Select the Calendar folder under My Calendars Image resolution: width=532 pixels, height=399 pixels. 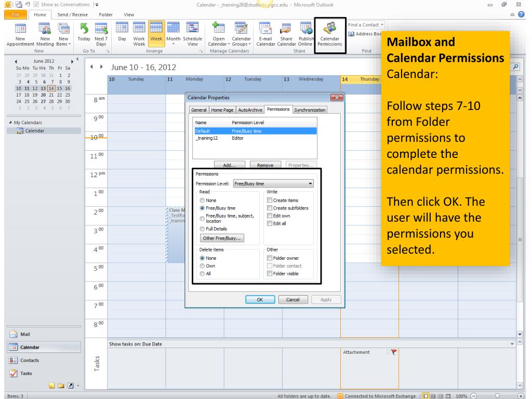pos(44,130)
